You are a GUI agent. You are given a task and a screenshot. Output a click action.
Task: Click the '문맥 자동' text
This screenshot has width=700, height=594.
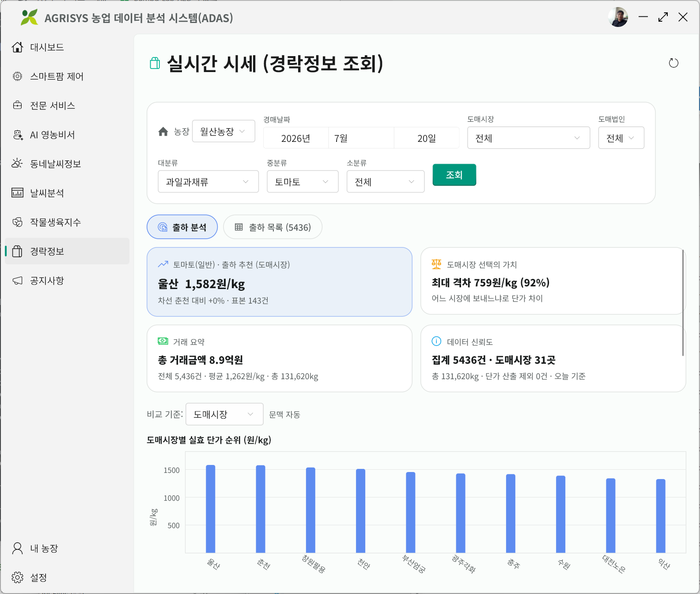pos(284,414)
